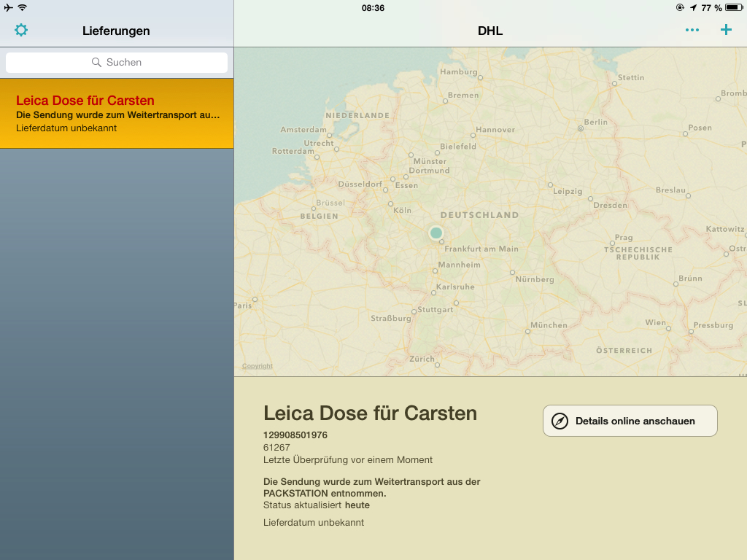Viewport: 747px width, 560px height.
Task: Tap the Bielefeld label on map
Action: pos(458,147)
